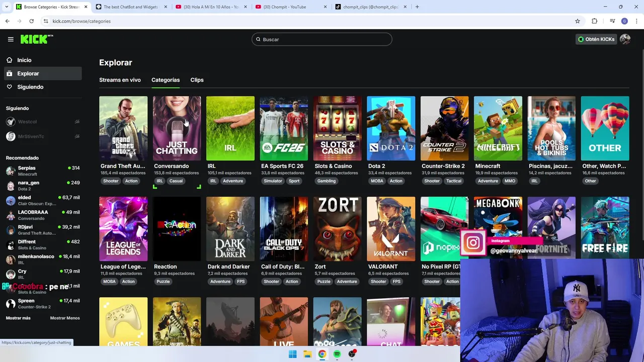
Task: Open the Call of Duty Black Ops 7 thumbnail
Action: tap(284, 229)
